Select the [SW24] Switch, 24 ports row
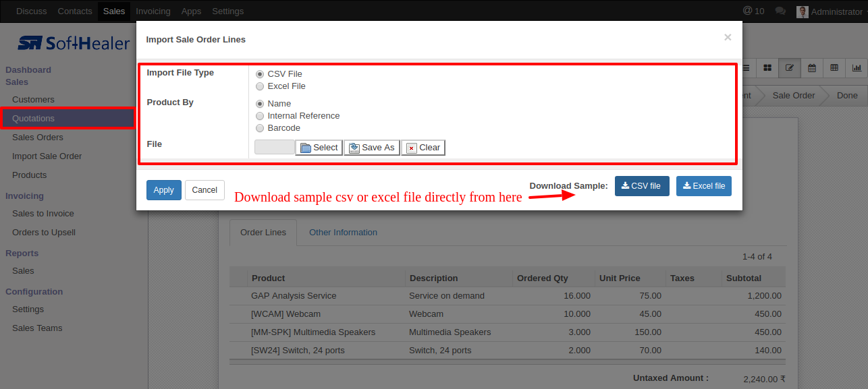Viewport: 868px width, 389px height. click(508, 351)
